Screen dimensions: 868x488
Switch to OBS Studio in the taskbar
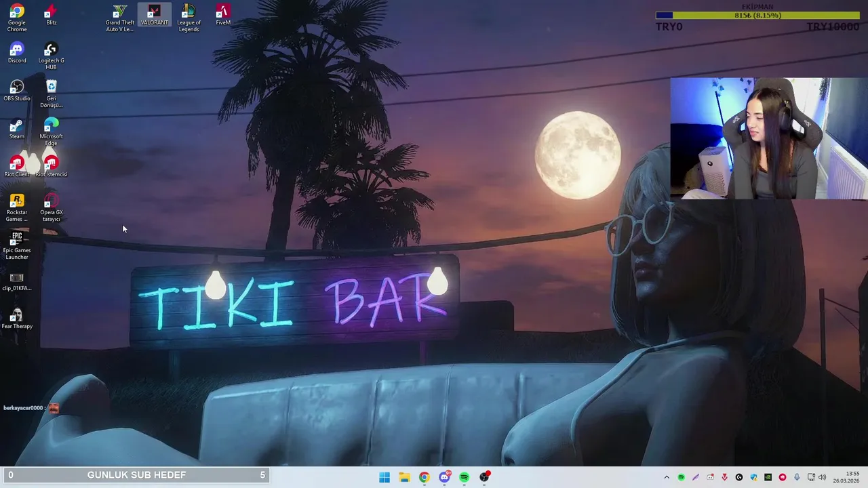click(484, 477)
